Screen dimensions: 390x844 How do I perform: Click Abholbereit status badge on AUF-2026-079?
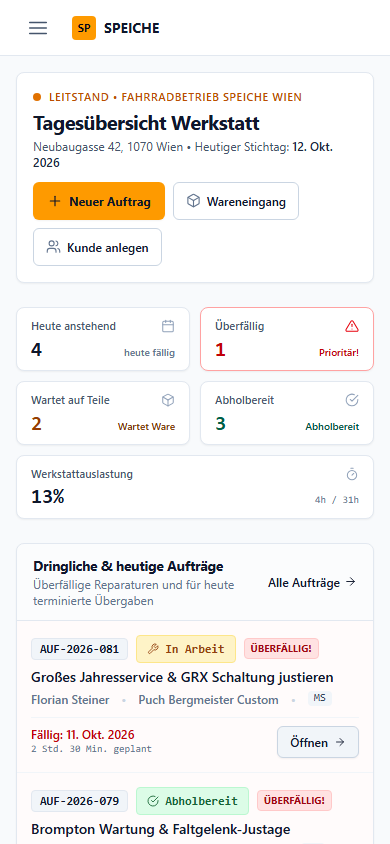[193, 801]
